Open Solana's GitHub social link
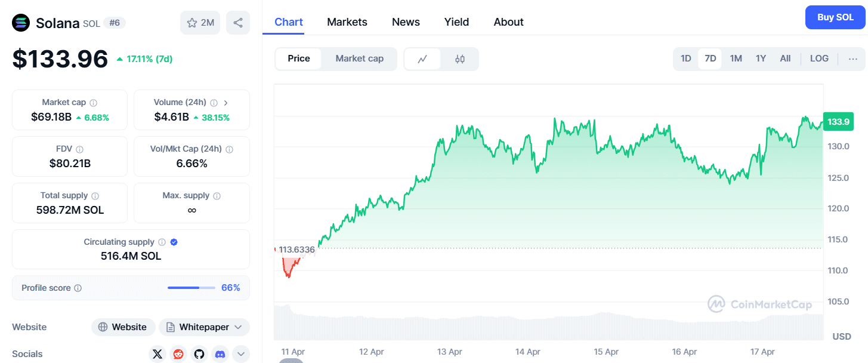 [x=199, y=354]
